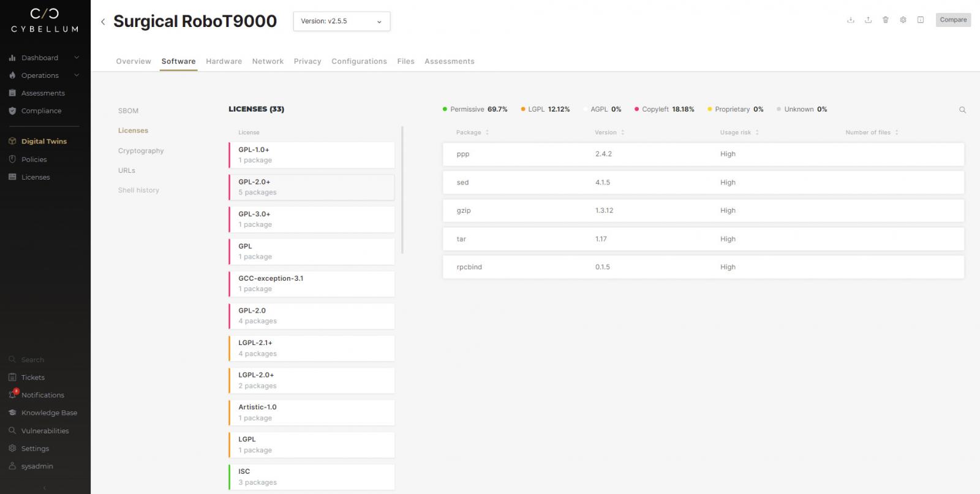Select the Software tab

[x=178, y=61]
